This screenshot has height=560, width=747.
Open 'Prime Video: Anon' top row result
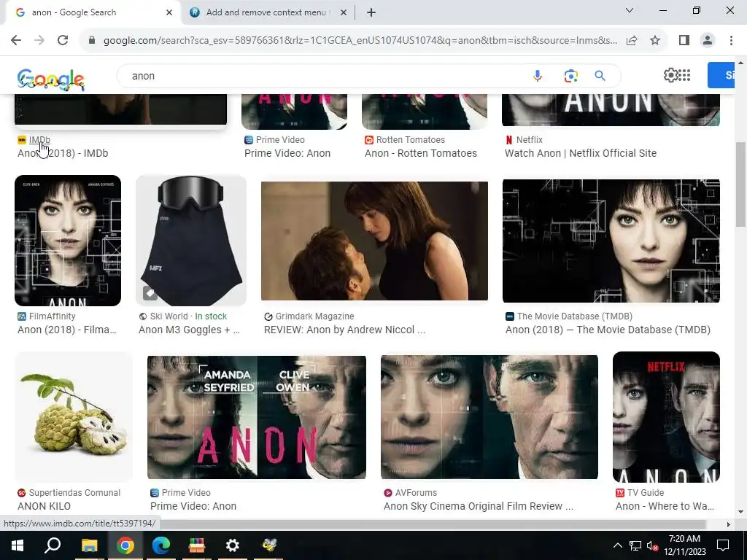(x=287, y=153)
